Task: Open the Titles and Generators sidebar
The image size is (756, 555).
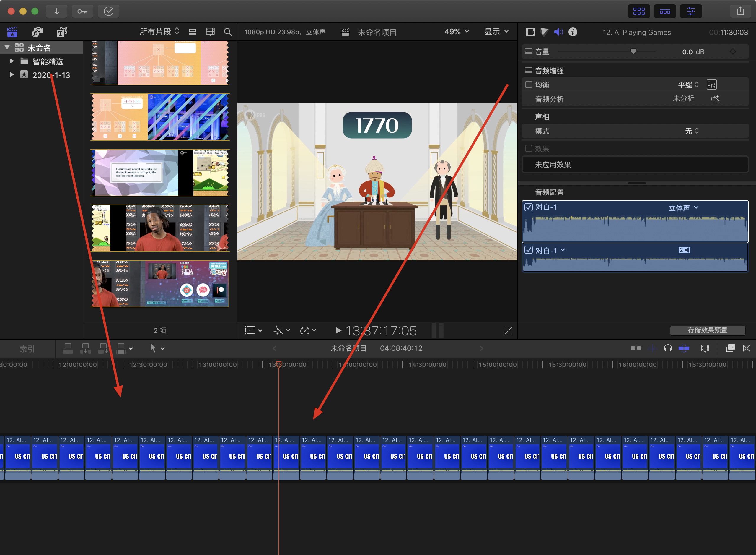Action: [61, 32]
